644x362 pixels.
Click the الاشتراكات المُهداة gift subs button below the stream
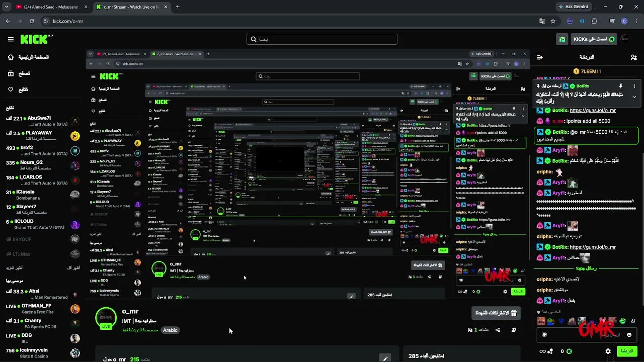tap(496, 313)
